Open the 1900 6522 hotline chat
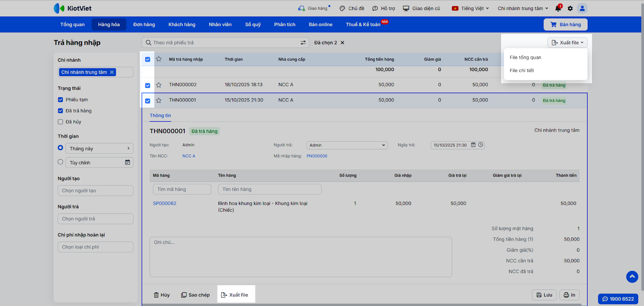Screen dimensions: 644x306 (x=618, y=299)
